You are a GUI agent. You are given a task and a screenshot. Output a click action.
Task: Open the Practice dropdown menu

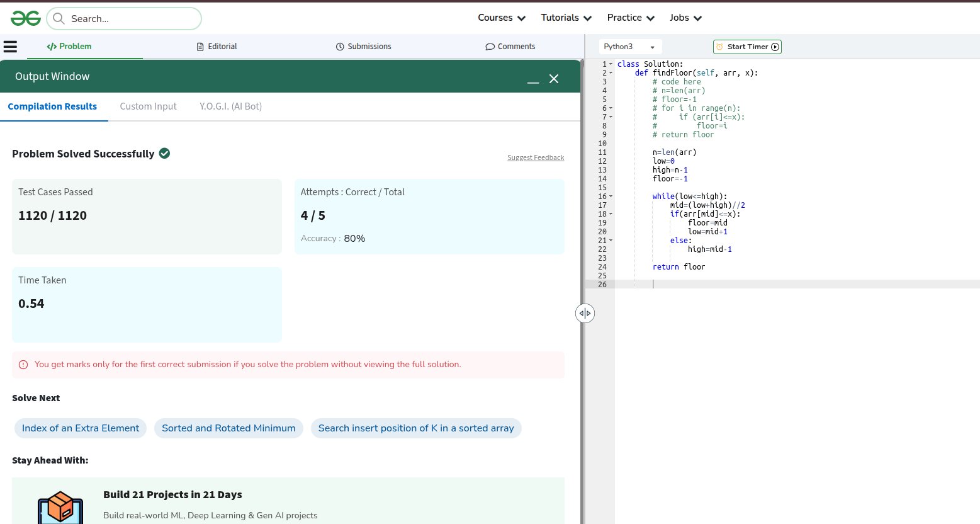tap(631, 18)
